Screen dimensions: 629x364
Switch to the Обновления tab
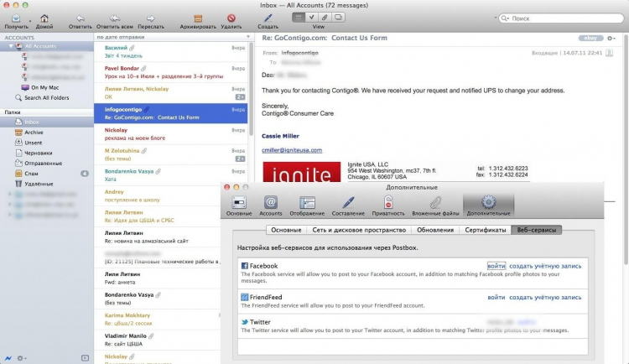[435, 230]
